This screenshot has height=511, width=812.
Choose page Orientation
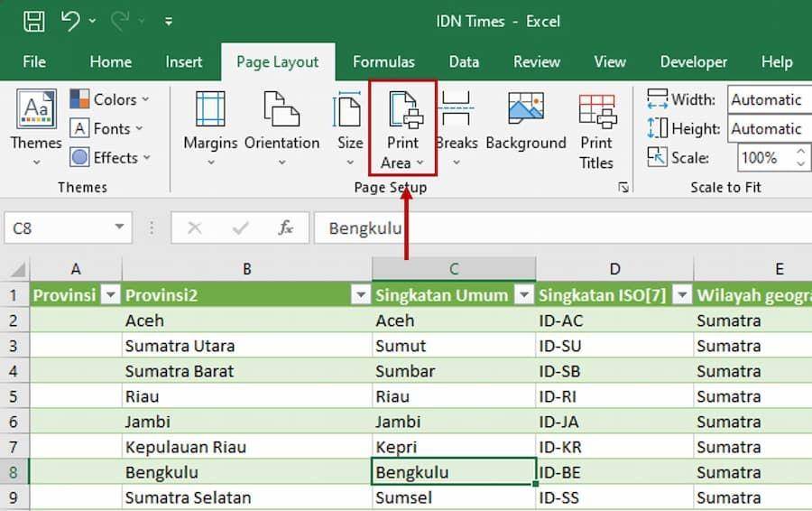tap(281, 128)
